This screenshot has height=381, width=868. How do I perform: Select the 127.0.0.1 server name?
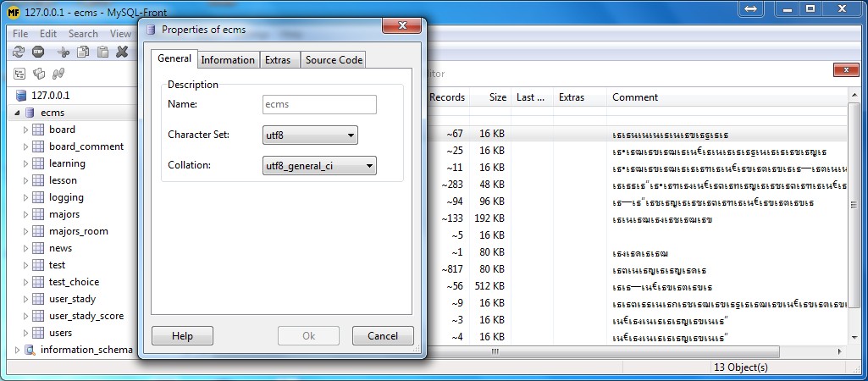point(50,96)
